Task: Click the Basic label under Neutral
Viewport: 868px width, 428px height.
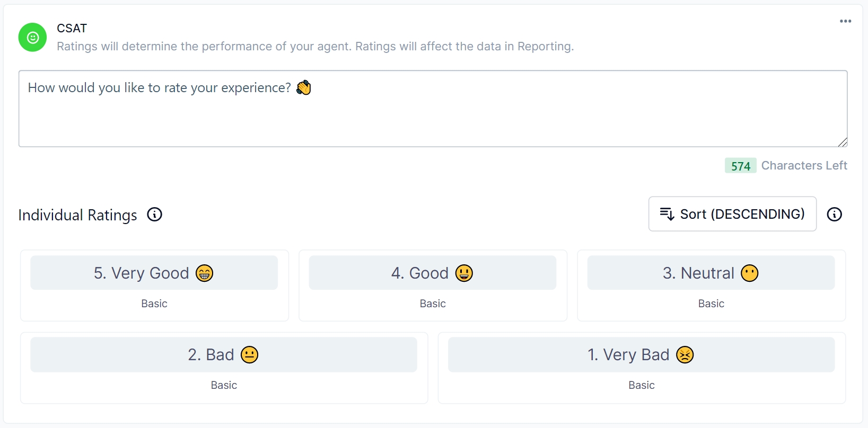Action: pyautogui.click(x=711, y=304)
